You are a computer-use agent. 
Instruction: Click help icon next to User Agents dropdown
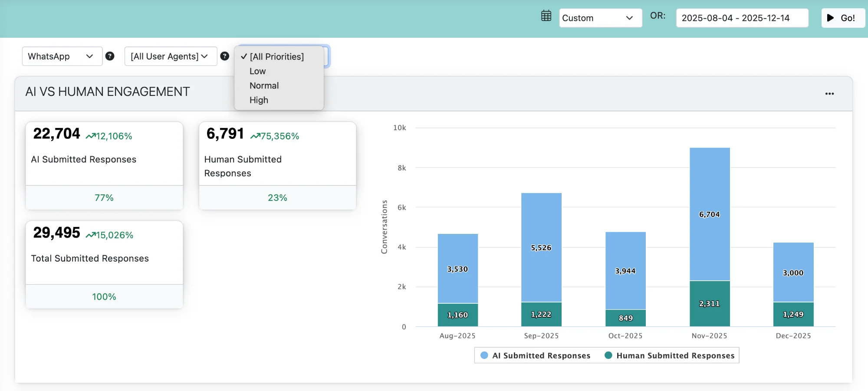[224, 56]
